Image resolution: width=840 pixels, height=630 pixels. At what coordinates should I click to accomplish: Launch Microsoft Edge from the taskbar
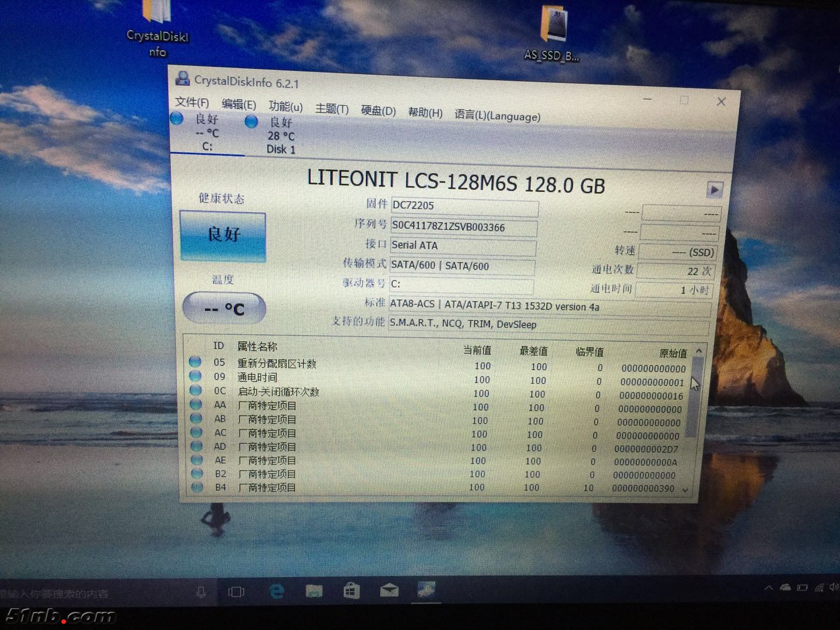pos(276,591)
